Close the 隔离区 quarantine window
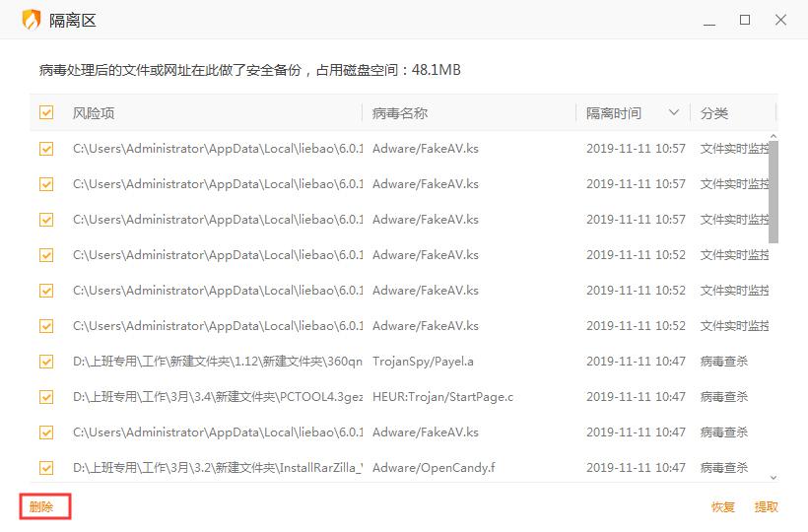Image resolution: width=808 pixels, height=532 pixels. pos(779,21)
